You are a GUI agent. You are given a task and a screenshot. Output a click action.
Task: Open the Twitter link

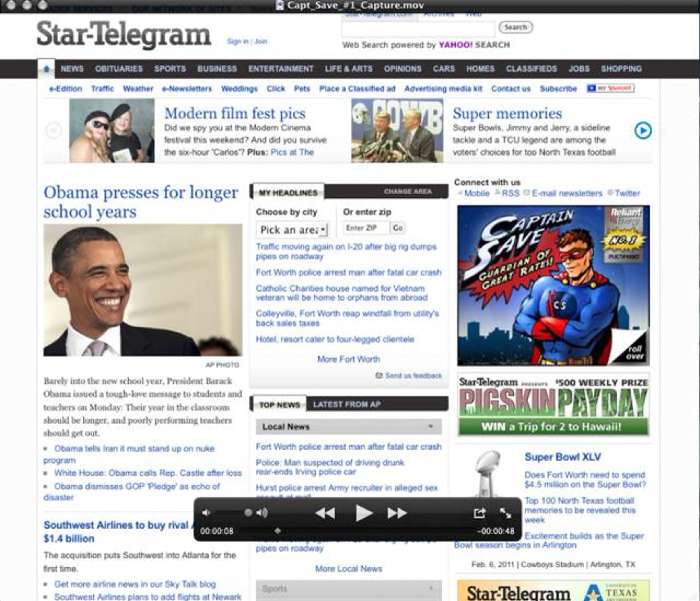click(627, 193)
